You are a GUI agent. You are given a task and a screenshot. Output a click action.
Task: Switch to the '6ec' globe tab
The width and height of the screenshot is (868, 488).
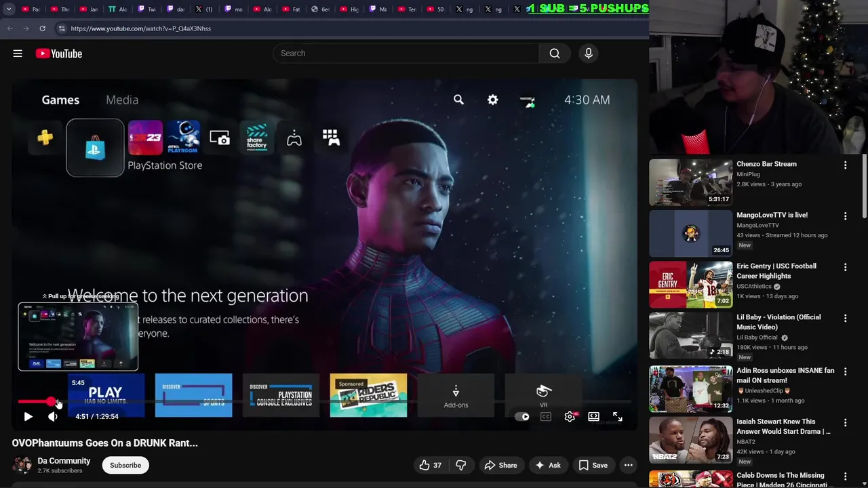[321, 9]
